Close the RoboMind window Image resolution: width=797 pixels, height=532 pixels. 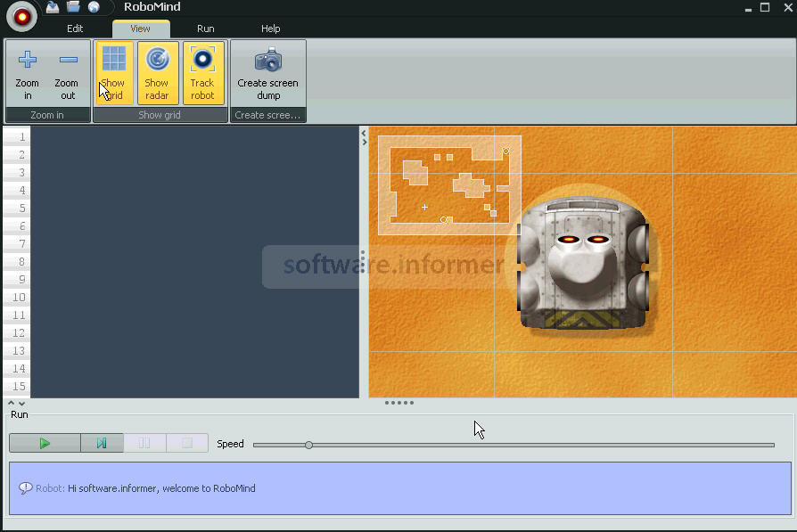tap(788, 7)
